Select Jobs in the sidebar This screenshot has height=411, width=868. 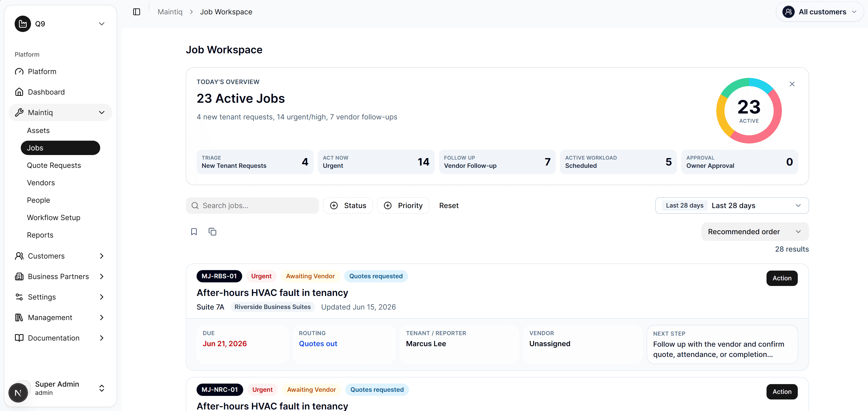tap(60, 148)
